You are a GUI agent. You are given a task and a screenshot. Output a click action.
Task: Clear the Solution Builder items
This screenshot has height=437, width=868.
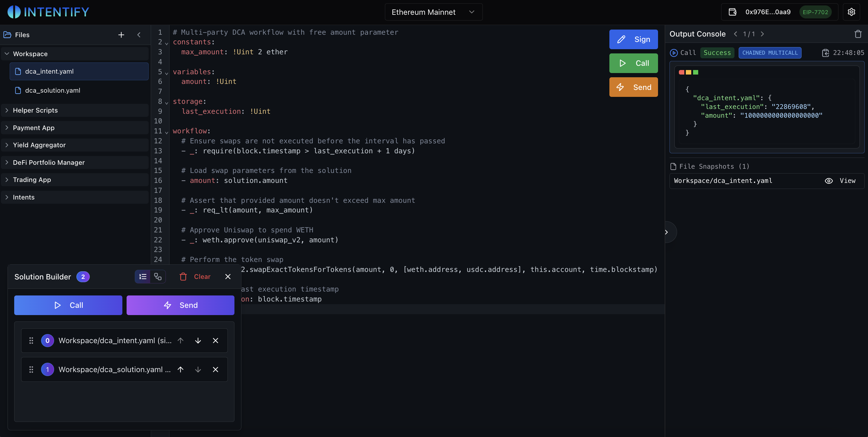click(195, 277)
